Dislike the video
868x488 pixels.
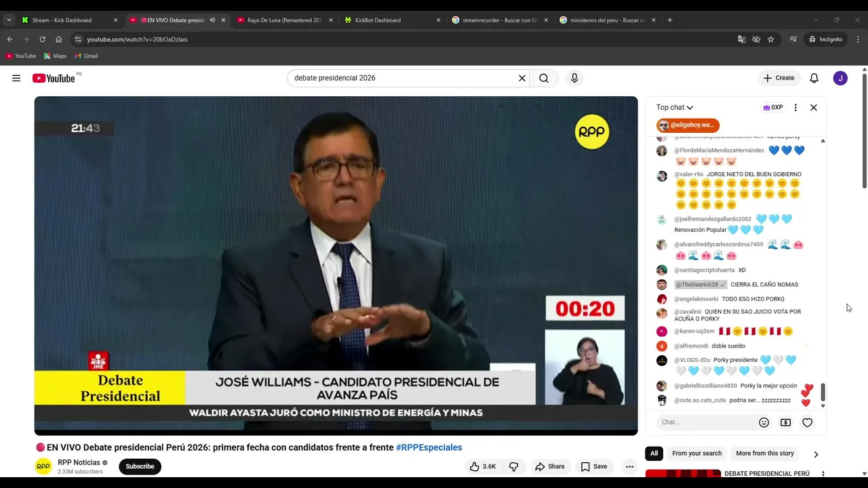pos(514,466)
